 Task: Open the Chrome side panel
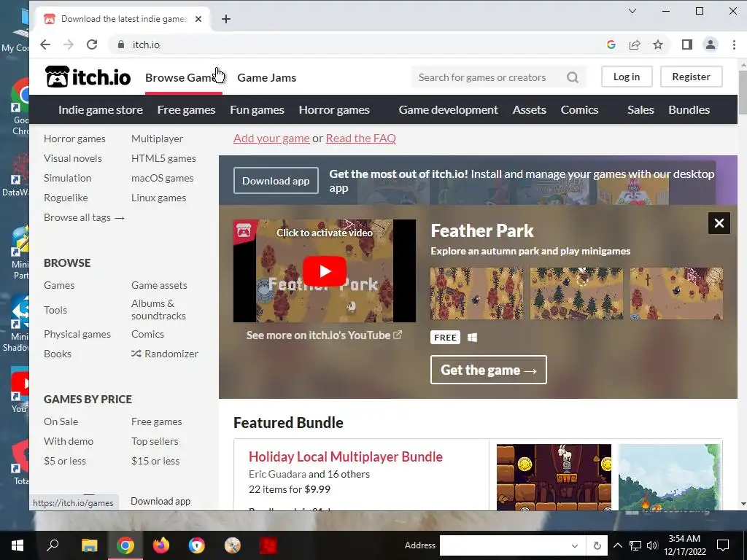click(686, 44)
